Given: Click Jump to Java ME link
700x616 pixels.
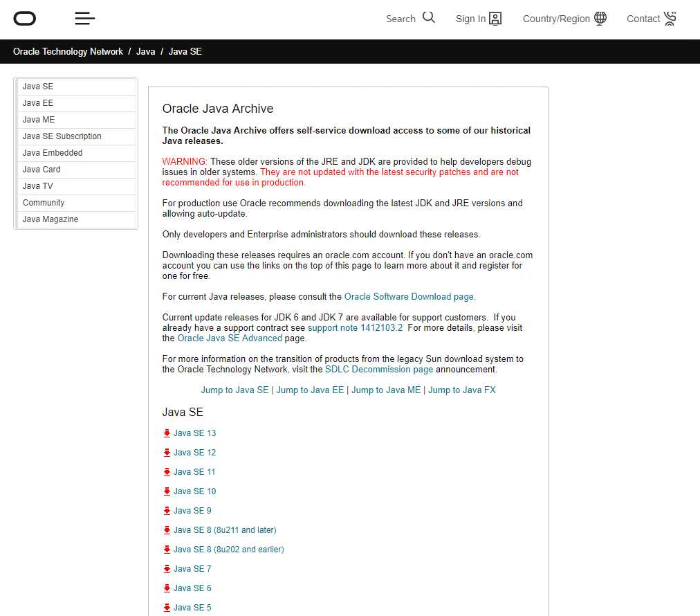Looking at the screenshot, I should click(x=386, y=390).
